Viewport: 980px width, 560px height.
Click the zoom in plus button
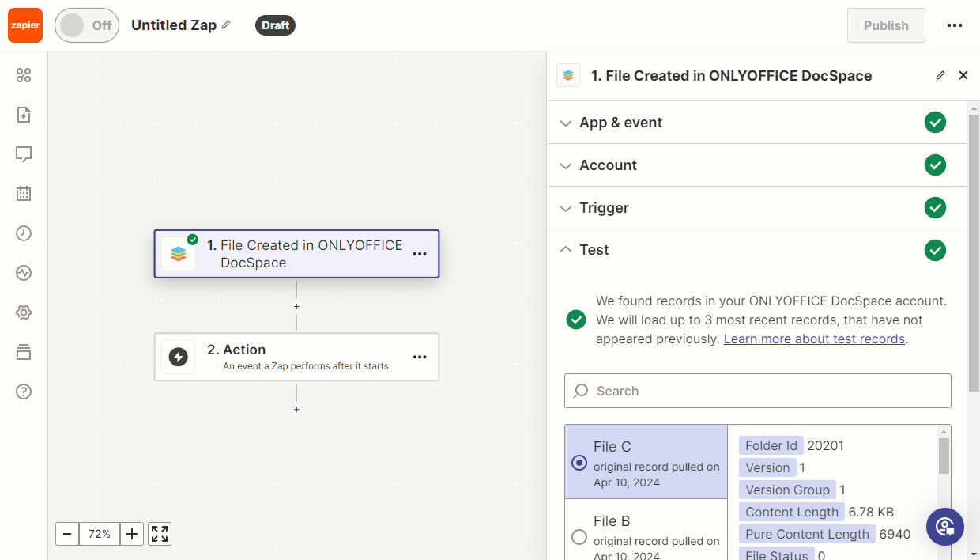click(x=132, y=534)
